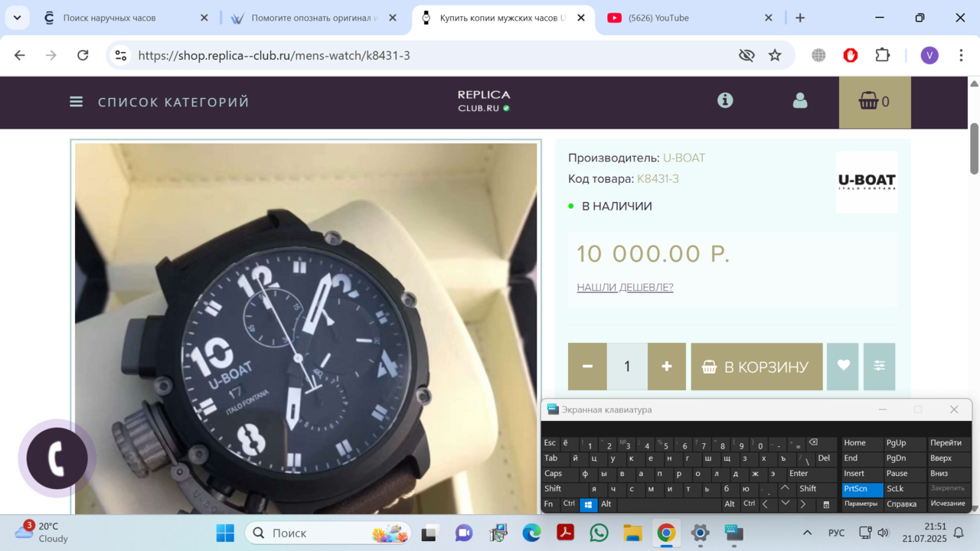Toggle the tracking protection eye icon
The height and width of the screenshot is (551, 980).
click(x=746, y=55)
